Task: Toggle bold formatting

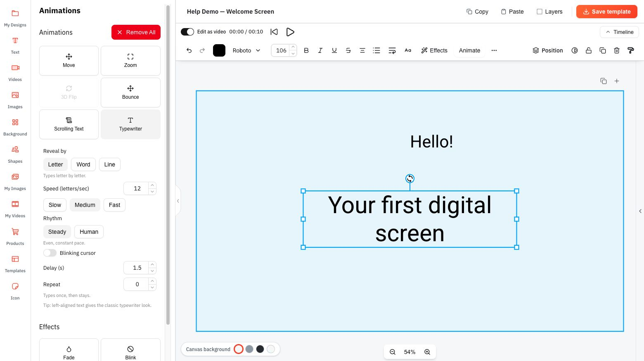Action: coord(306,50)
